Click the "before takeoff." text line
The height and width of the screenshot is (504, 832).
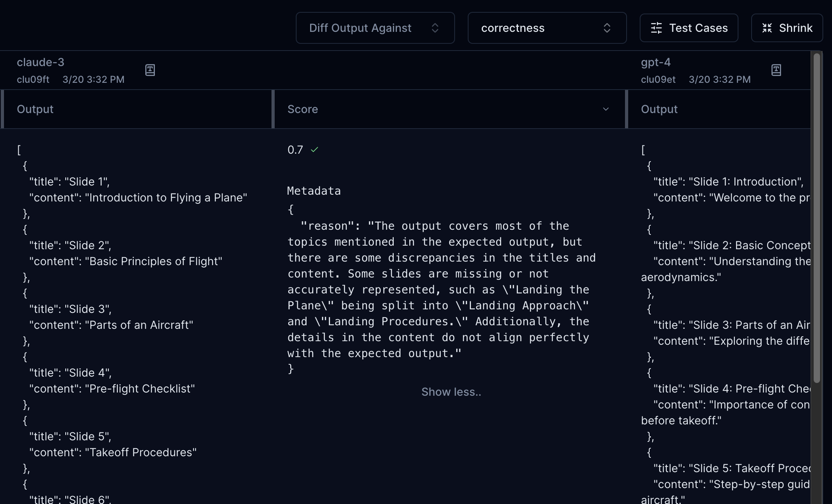tap(681, 421)
